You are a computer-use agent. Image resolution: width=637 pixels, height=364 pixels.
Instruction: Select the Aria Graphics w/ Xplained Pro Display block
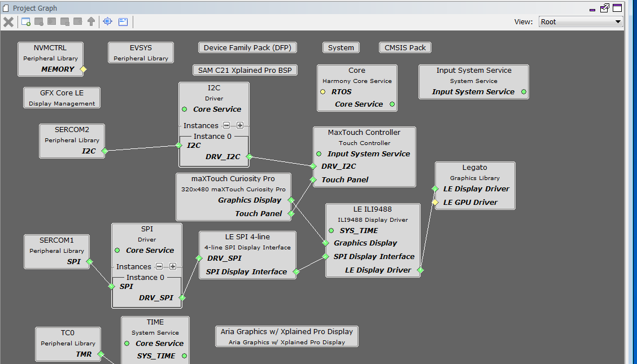(287, 336)
